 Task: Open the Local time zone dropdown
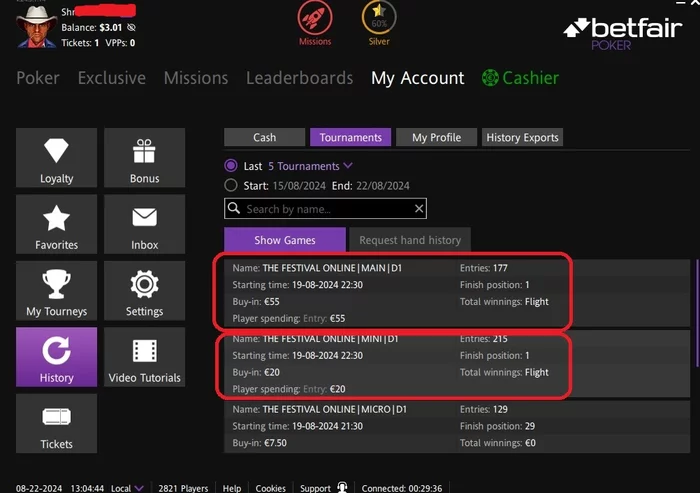(x=127, y=488)
